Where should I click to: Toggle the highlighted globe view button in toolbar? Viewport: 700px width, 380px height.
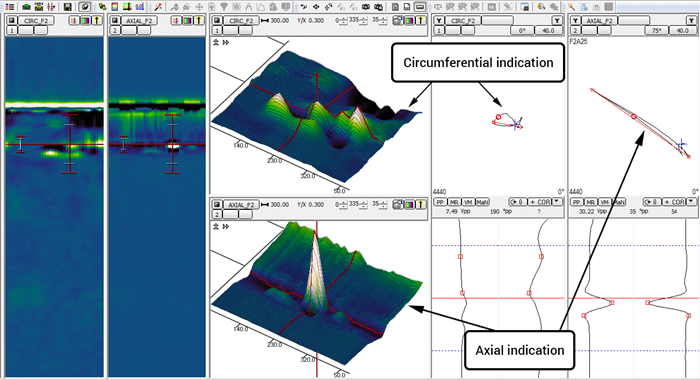tap(84, 7)
